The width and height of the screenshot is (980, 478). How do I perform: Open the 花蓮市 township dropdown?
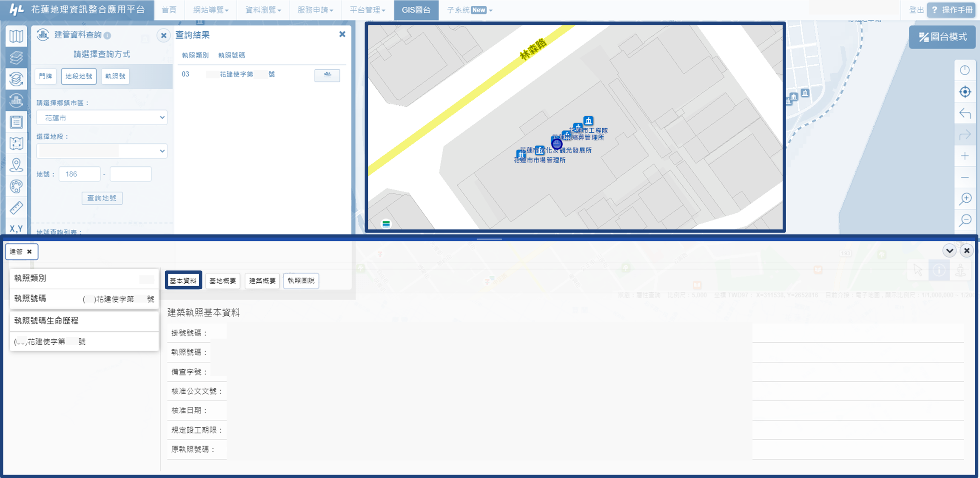102,117
